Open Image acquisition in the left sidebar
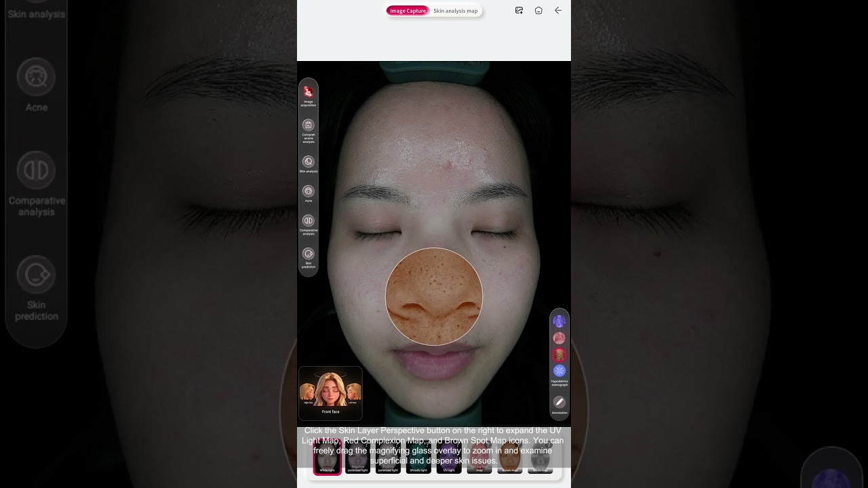The height and width of the screenshot is (488, 868). coord(309,96)
